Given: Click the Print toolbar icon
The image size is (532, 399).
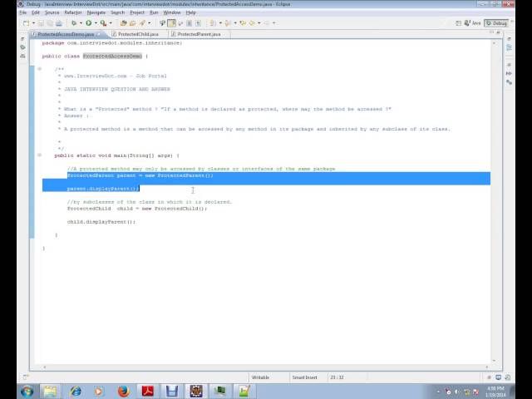Looking at the screenshot, I should tap(59, 23).
